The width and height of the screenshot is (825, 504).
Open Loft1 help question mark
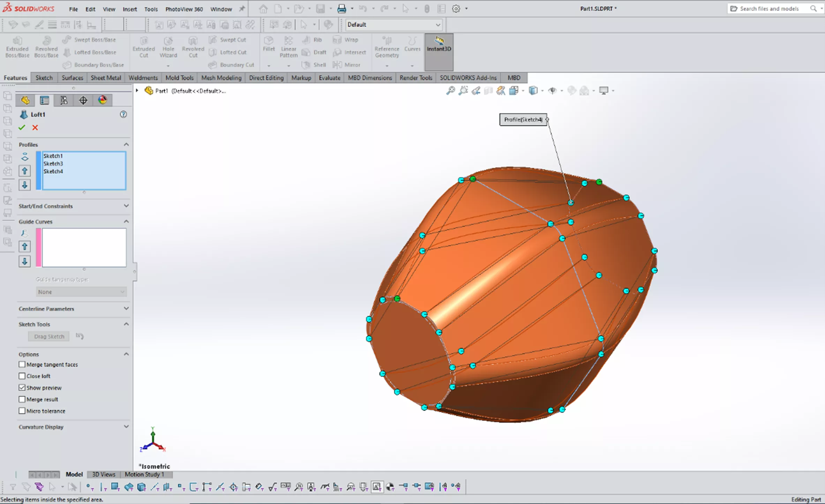pyautogui.click(x=123, y=114)
